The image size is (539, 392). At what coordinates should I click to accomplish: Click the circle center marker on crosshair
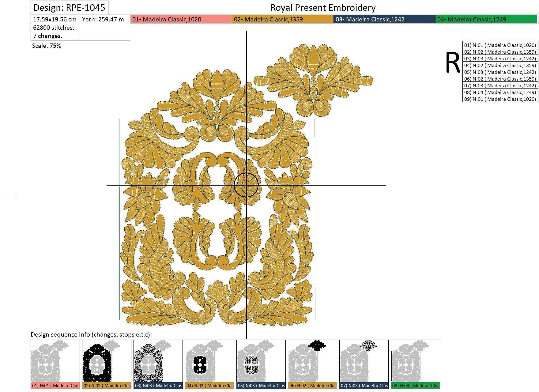coord(246,185)
